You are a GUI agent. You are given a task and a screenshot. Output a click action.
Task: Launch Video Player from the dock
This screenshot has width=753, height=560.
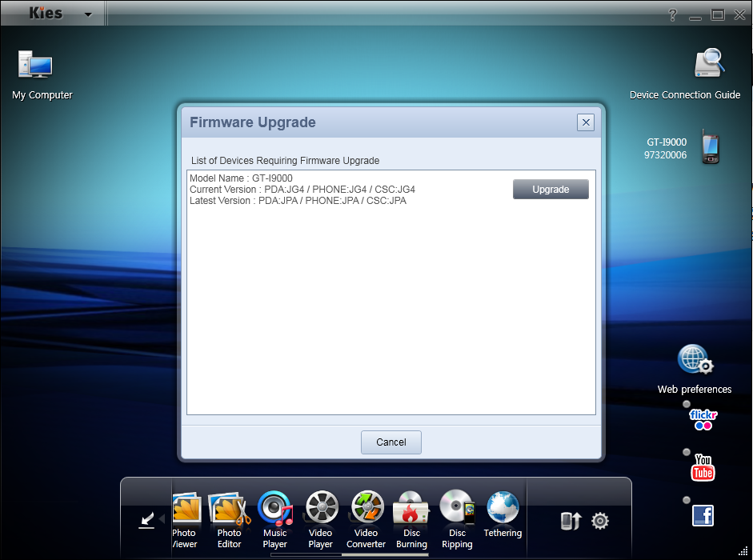pyautogui.click(x=322, y=507)
